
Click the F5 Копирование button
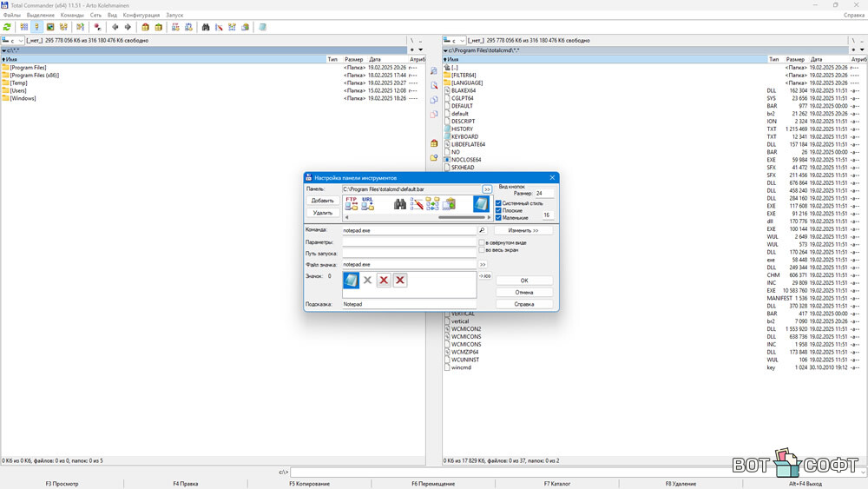click(310, 484)
